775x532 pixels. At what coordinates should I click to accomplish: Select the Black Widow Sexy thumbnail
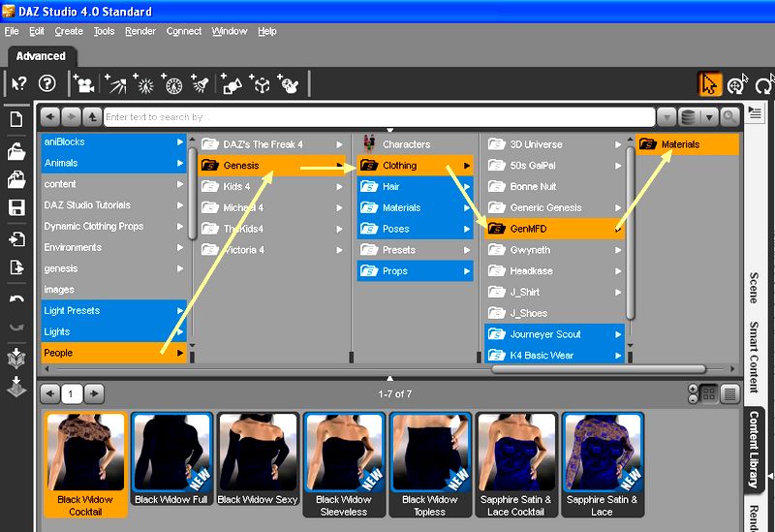click(258, 459)
